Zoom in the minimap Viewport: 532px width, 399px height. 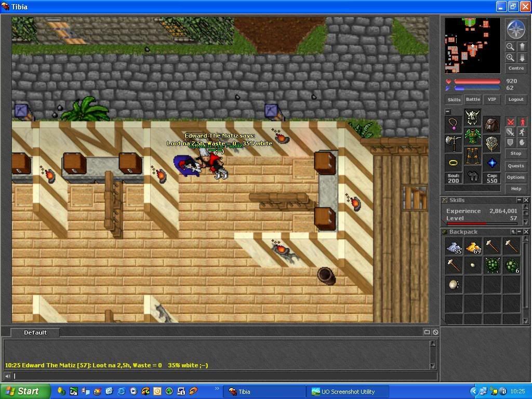tap(510, 58)
